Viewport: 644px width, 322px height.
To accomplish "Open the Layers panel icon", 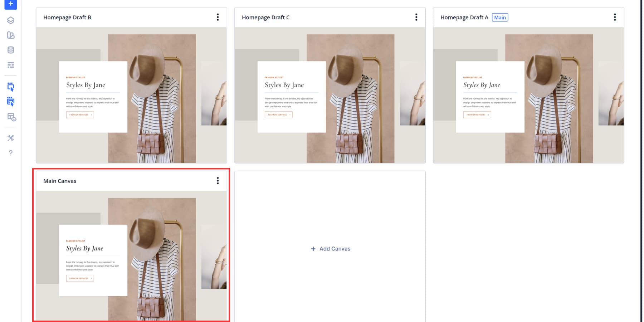I will coord(11,20).
